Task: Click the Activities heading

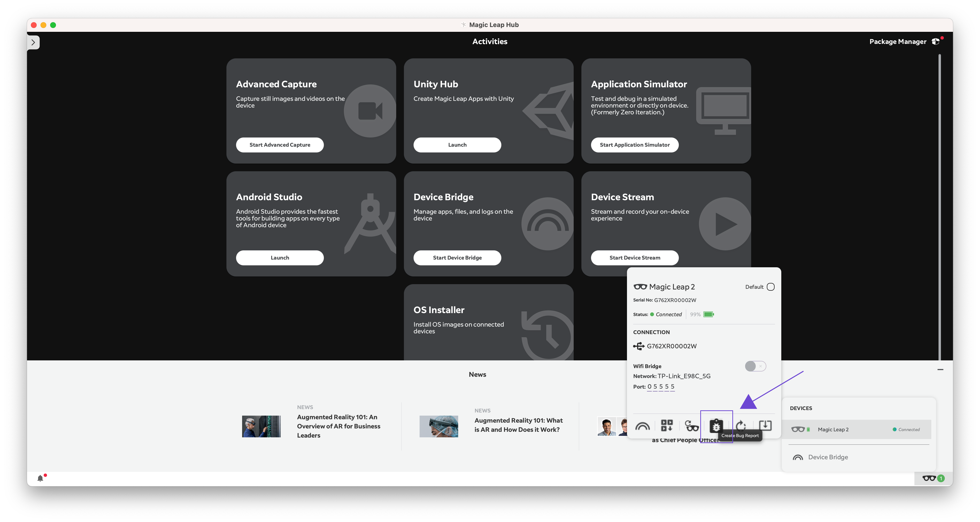Action: click(490, 41)
